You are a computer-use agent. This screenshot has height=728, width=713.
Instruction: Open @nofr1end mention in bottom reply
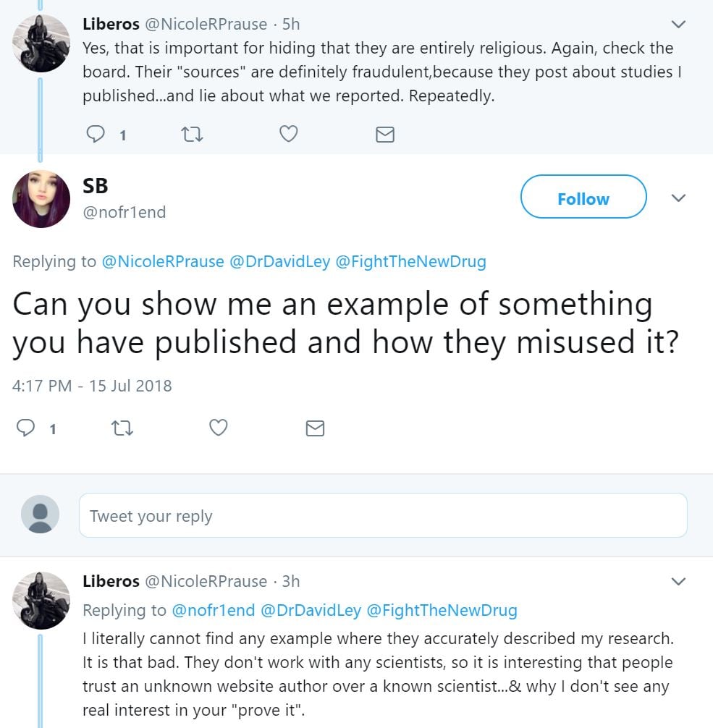(x=213, y=611)
